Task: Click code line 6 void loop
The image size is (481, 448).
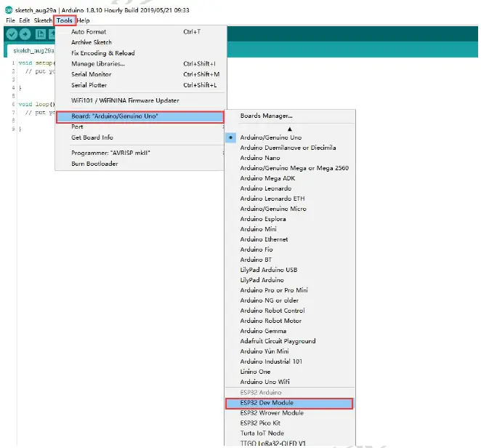Action: 36,105
